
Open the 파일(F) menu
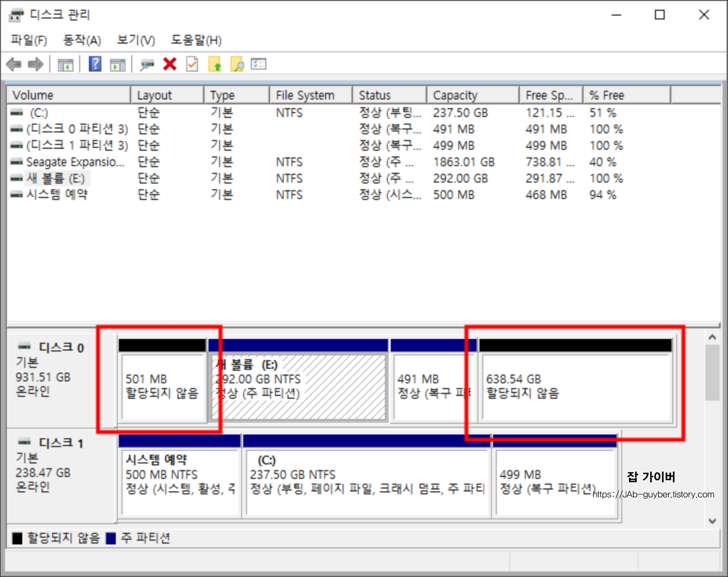click(x=28, y=40)
